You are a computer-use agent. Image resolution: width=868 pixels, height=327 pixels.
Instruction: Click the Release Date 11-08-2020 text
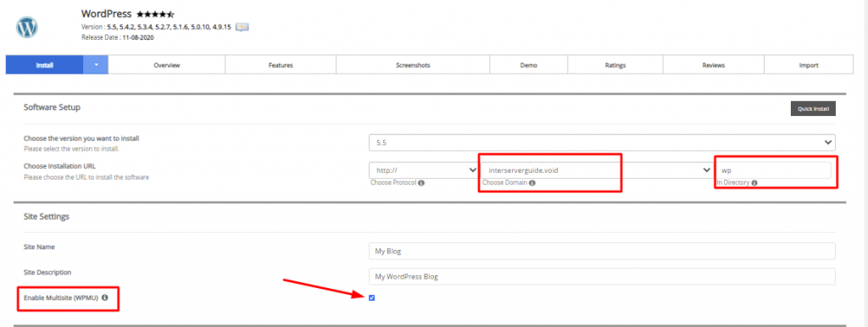117,37
